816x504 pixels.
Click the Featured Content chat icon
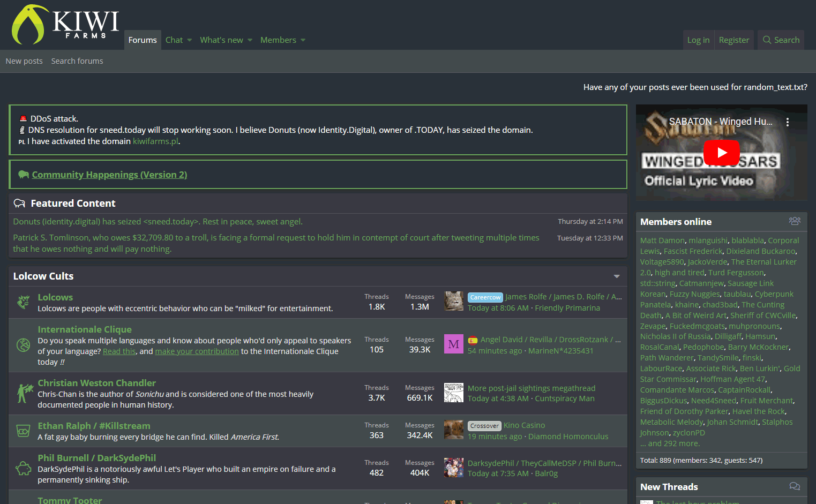coord(20,204)
